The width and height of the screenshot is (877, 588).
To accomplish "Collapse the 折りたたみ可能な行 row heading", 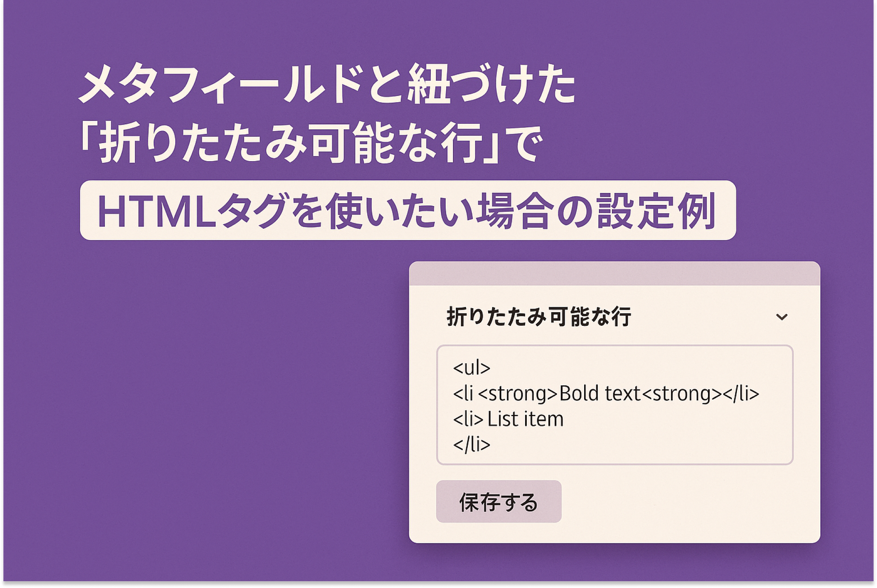I will click(539, 317).
